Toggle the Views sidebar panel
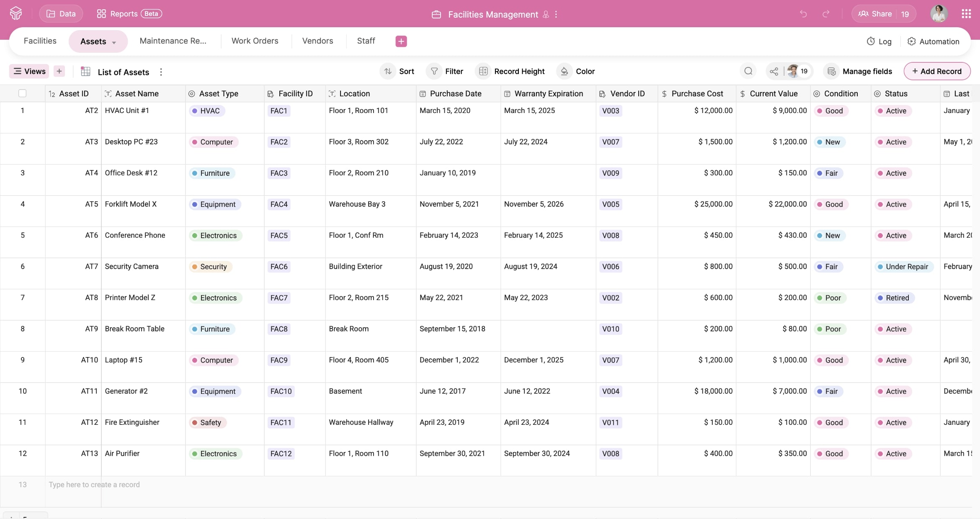The width and height of the screenshot is (980, 519). (29, 71)
